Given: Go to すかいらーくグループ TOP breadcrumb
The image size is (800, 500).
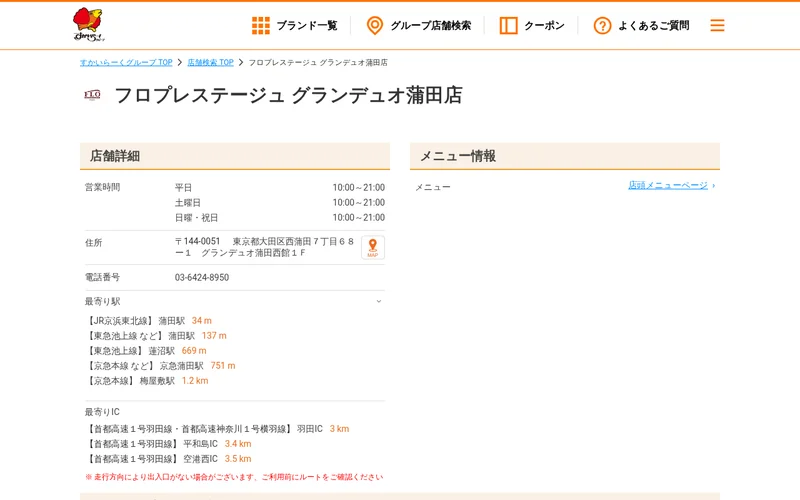Looking at the screenshot, I should coord(126,62).
